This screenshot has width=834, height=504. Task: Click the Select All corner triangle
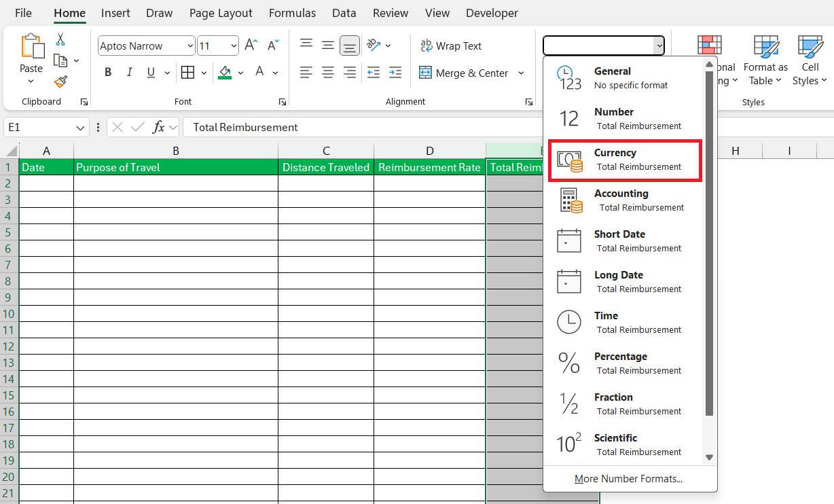click(12, 151)
